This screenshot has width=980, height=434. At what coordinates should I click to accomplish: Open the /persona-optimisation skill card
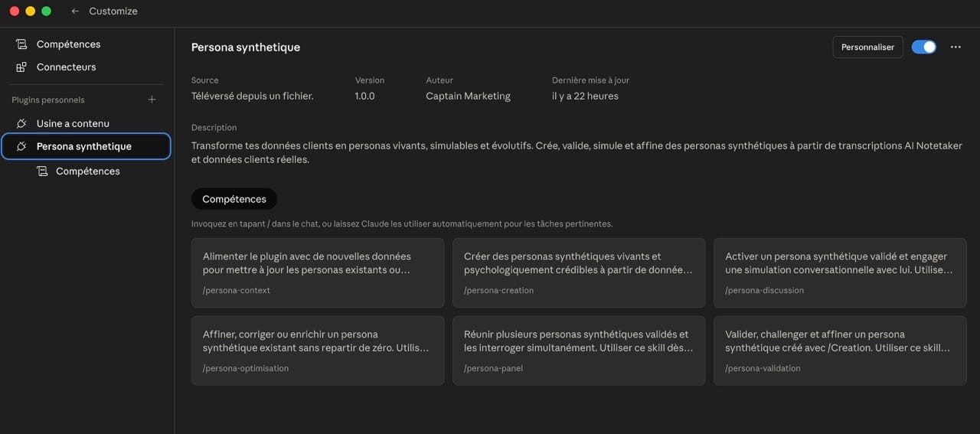click(318, 351)
